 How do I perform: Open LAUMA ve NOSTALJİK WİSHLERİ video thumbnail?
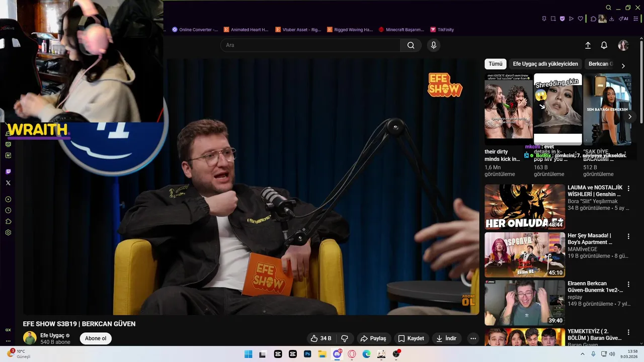525,207
